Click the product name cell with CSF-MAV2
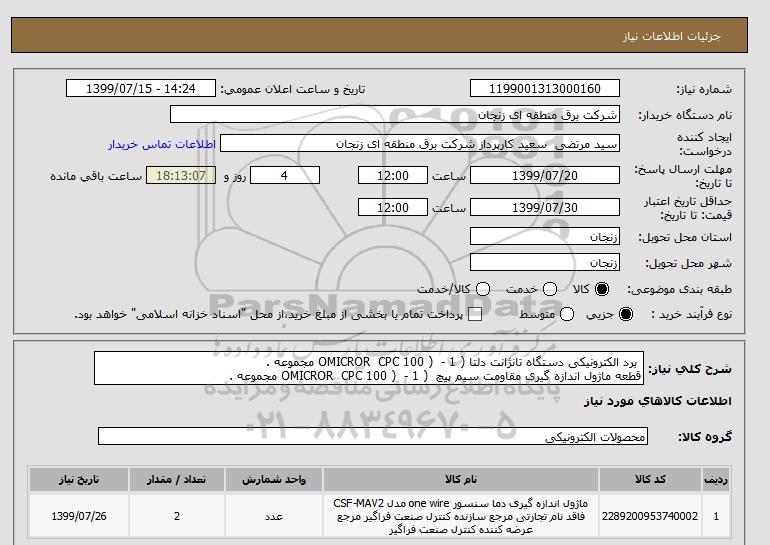 (461, 516)
